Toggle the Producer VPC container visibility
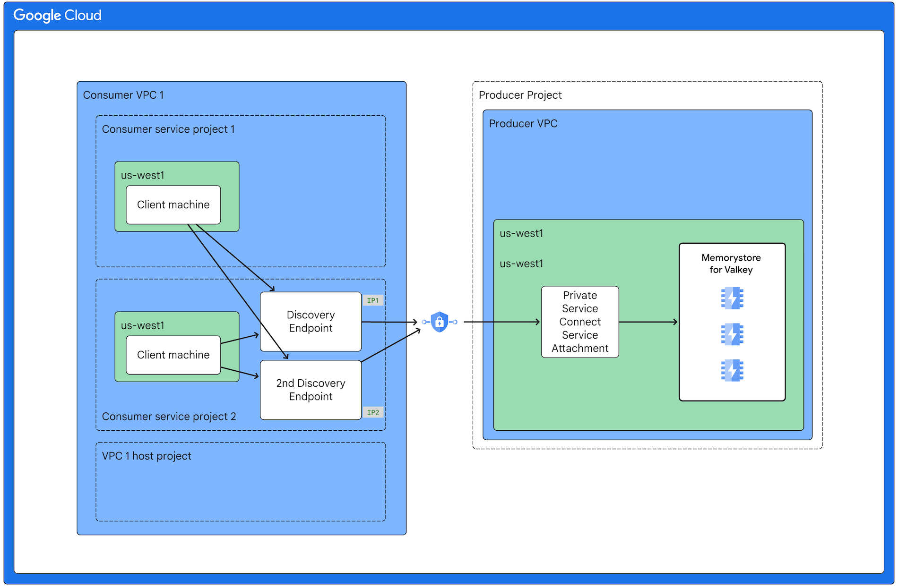This screenshot has height=588, width=898. 523,123
